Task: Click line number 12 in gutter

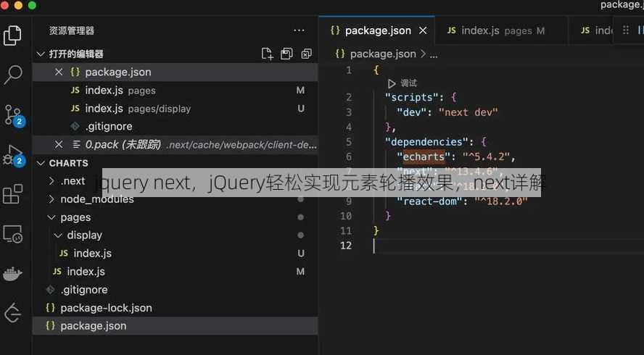Action: (346, 246)
